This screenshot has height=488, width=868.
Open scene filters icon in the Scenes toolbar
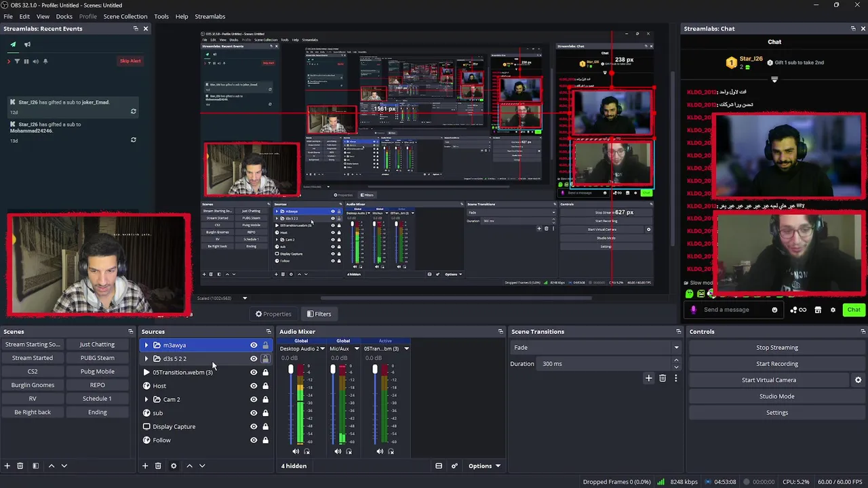(35, 466)
